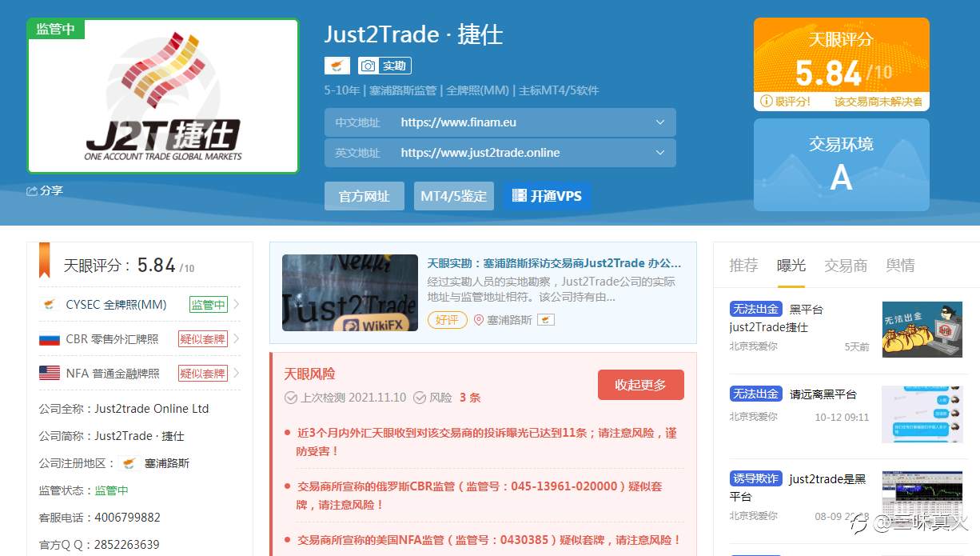Click the Cyprus flag in CYSEC row

tap(50, 304)
